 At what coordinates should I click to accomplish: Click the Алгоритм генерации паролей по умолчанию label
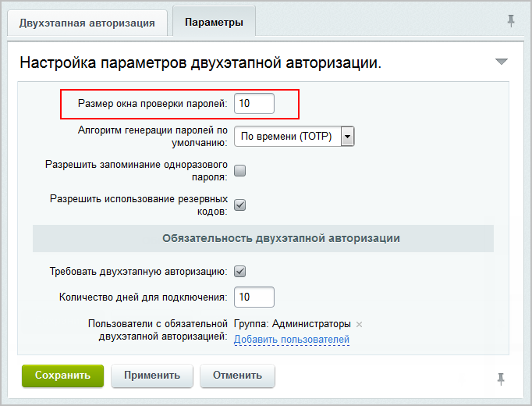(x=152, y=137)
